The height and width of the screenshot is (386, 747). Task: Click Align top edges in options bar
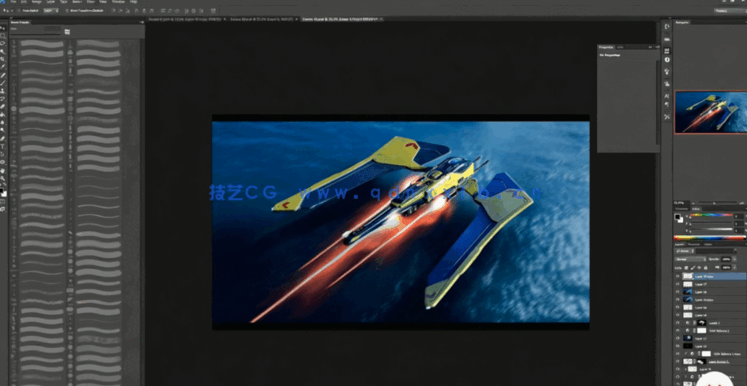tap(114, 10)
